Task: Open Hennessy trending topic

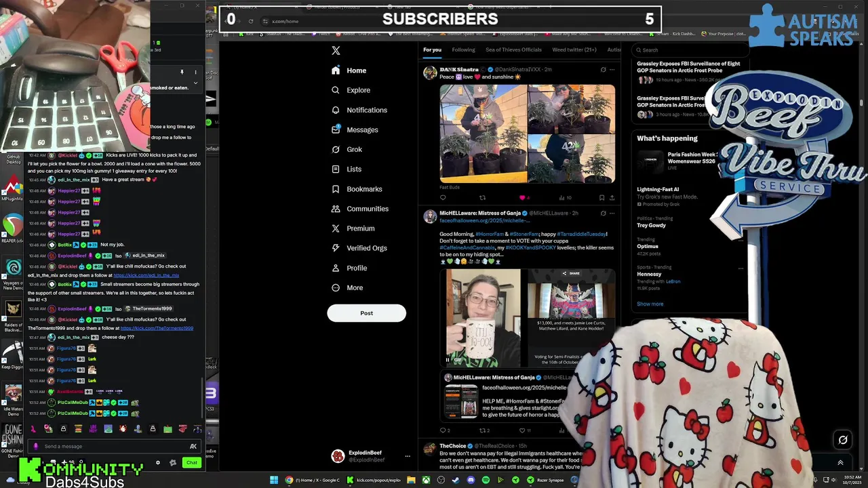Action: [x=649, y=274]
